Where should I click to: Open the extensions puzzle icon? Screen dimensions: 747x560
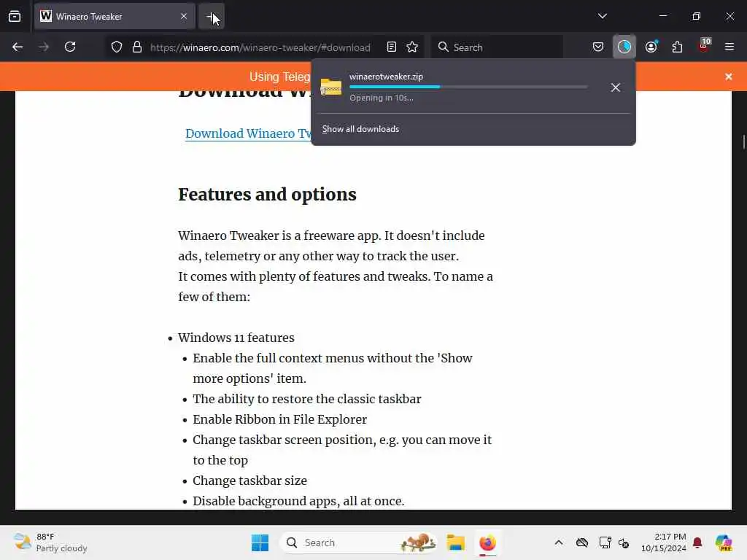[x=677, y=47]
